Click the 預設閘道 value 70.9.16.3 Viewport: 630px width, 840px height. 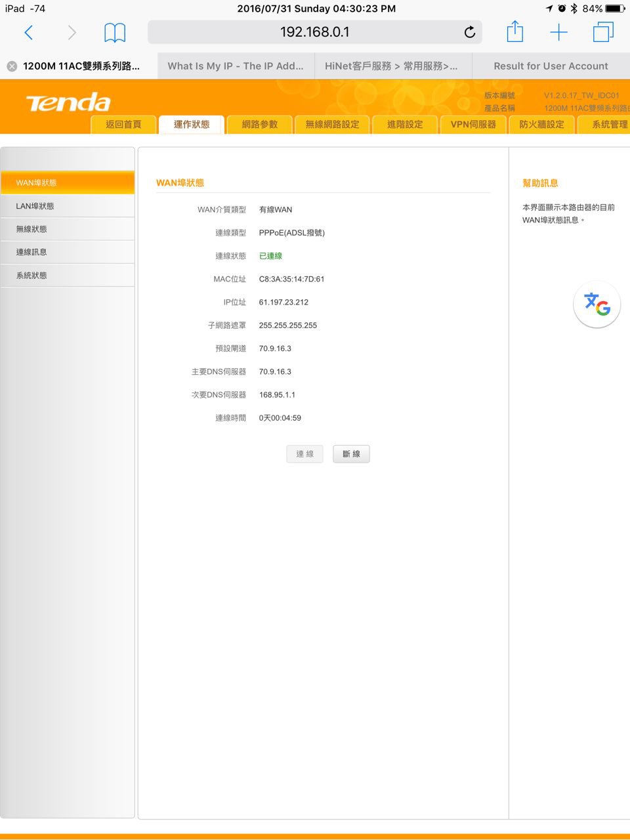(275, 348)
